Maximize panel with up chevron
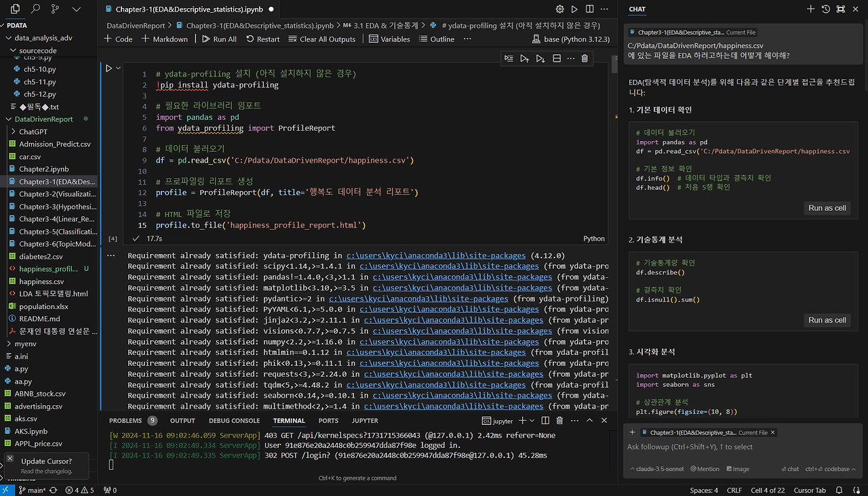The height and width of the screenshot is (496, 868). point(589,421)
